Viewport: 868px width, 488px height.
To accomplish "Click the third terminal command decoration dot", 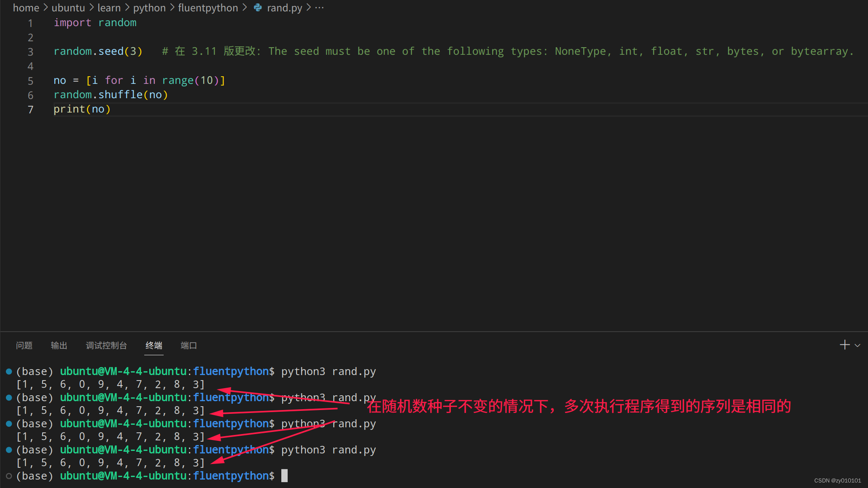I will point(8,424).
